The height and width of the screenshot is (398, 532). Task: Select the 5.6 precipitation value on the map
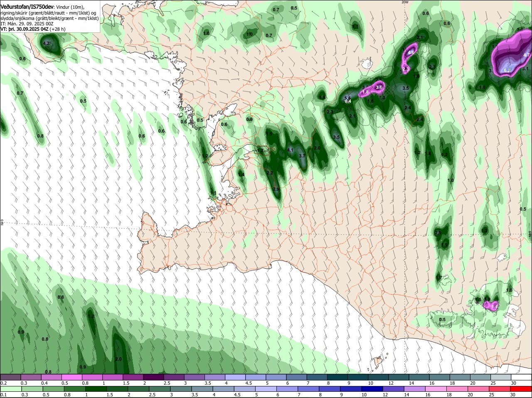point(348,98)
